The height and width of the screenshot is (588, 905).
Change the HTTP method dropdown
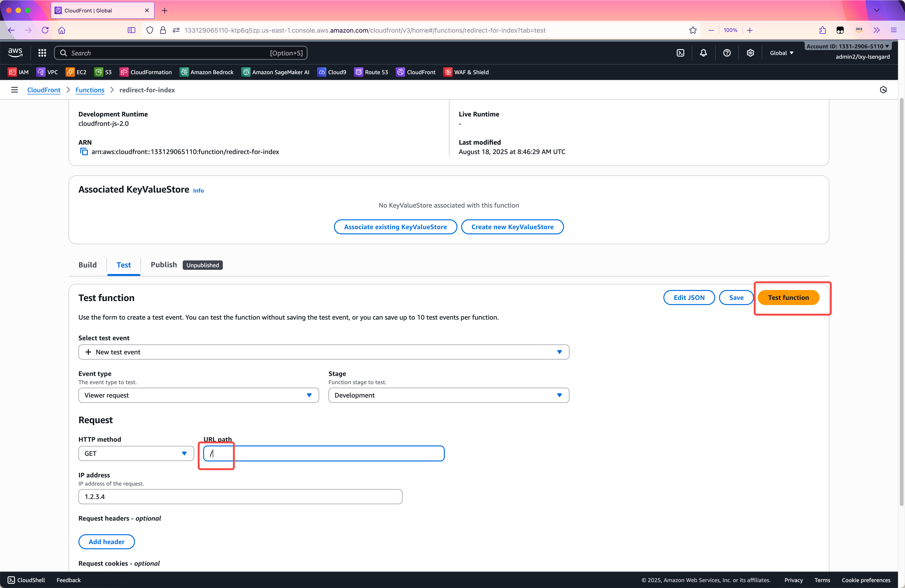(x=136, y=453)
